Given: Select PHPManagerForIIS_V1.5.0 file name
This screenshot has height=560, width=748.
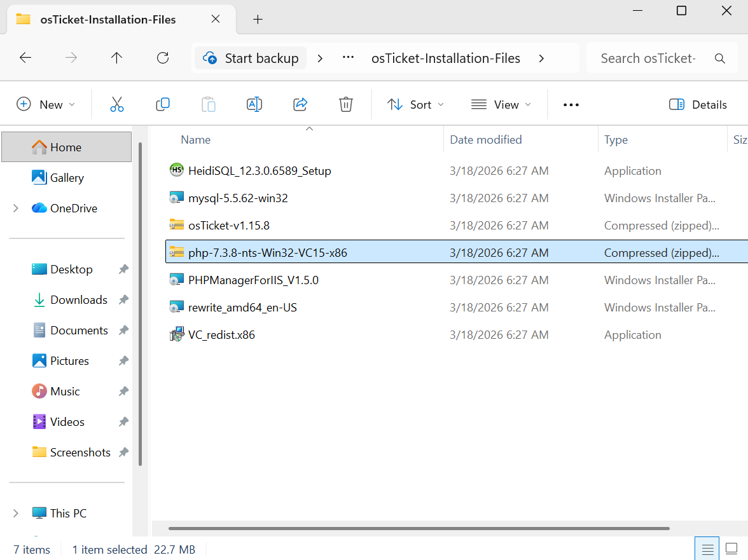Looking at the screenshot, I should point(253,280).
